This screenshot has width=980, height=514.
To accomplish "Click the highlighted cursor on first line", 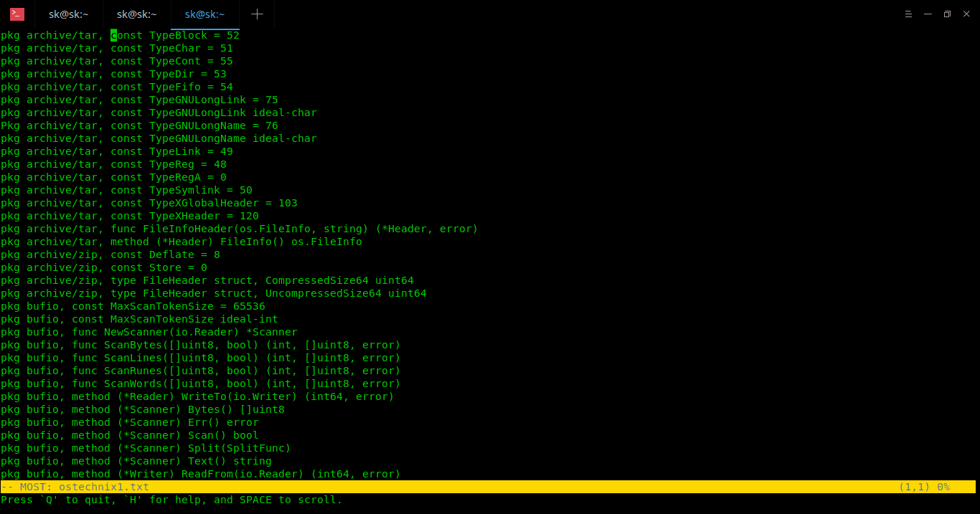I will pyautogui.click(x=113, y=35).
